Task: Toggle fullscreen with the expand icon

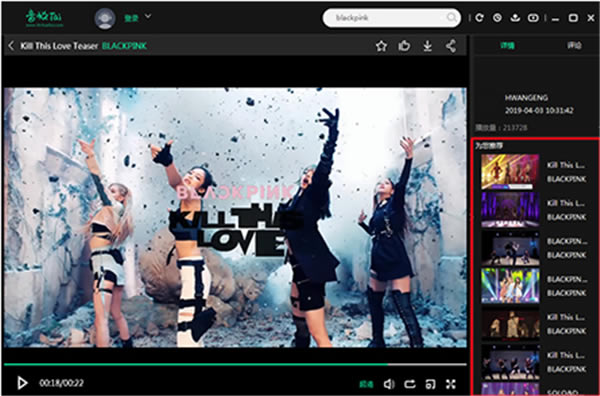Action: point(451,384)
